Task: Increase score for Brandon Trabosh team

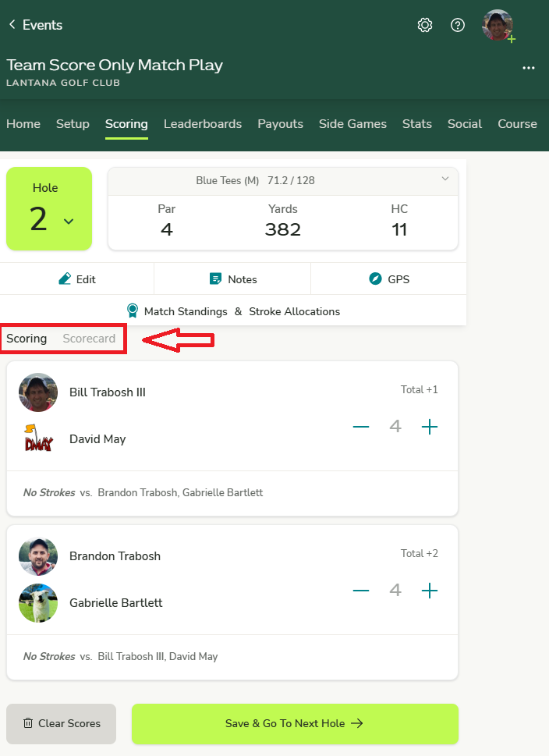Action: 430,591
